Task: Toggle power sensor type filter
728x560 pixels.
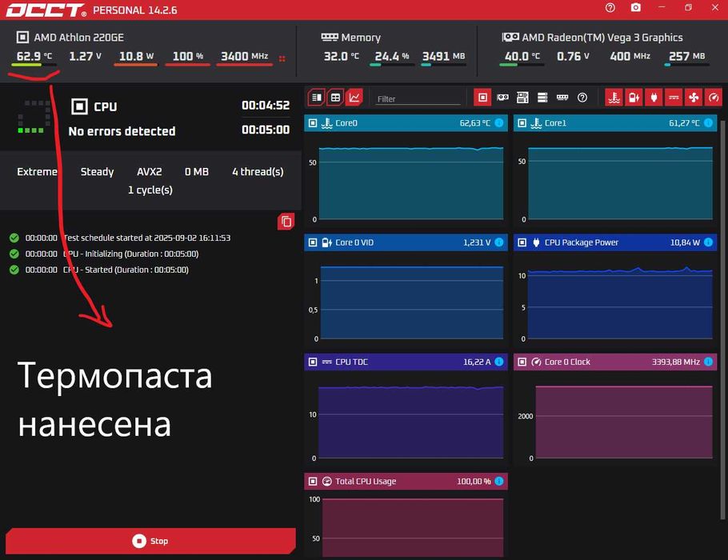Action: (654, 98)
